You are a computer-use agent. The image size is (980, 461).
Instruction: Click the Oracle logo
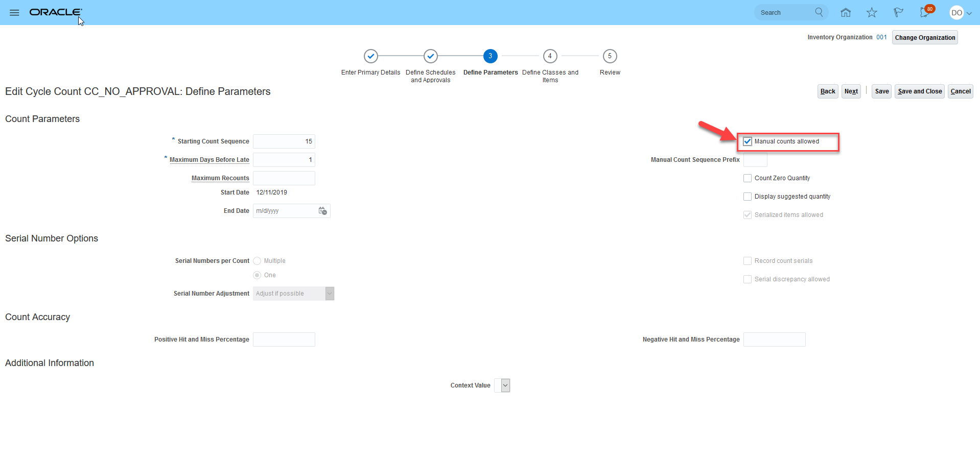point(56,12)
